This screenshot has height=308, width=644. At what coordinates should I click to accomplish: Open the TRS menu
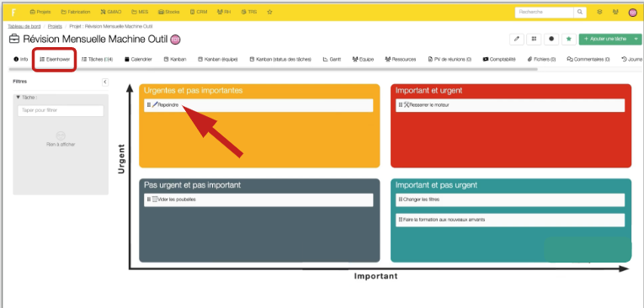[x=249, y=13]
